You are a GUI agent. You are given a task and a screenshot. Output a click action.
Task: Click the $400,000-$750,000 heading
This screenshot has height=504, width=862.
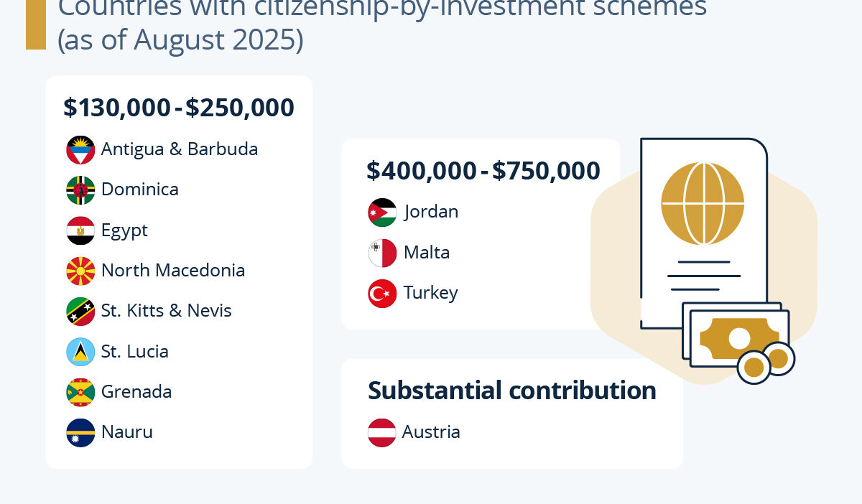(483, 171)
